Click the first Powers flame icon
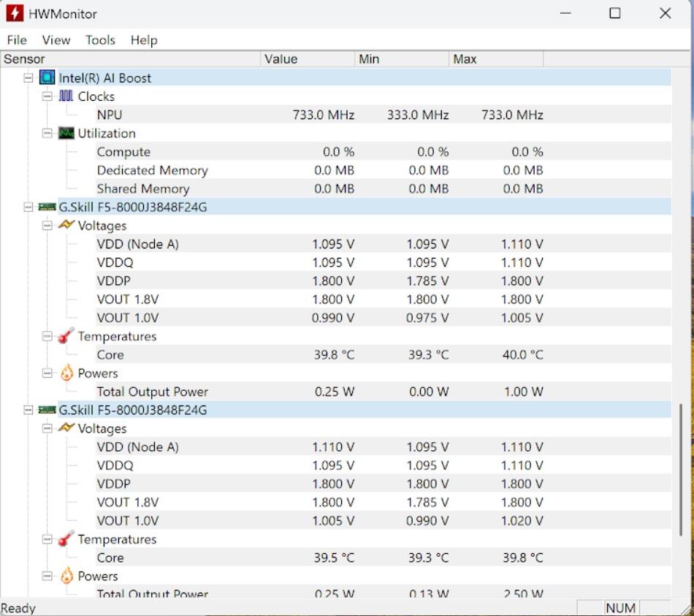The image size is (694, 616). 66,373
